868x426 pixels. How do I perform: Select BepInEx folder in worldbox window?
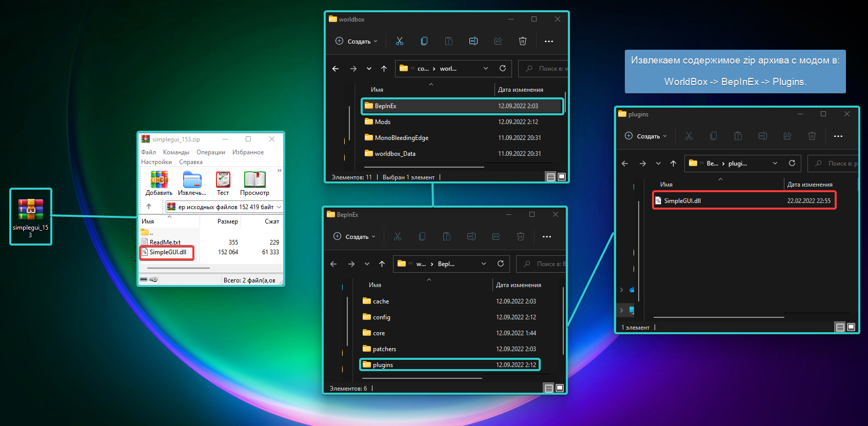click(462, 106)
